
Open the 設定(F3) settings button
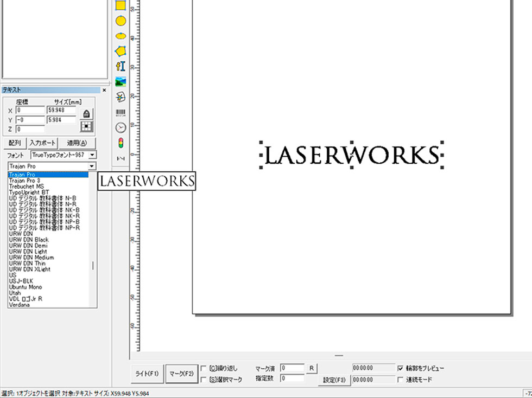click(334, 380)
